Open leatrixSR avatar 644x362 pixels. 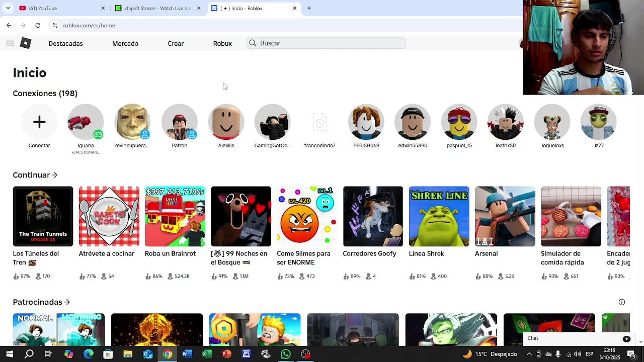click(x=506, y=122)
